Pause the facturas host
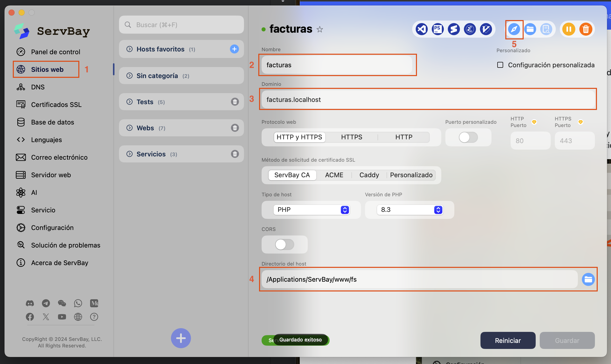611x364 pixels. [569, 29]
